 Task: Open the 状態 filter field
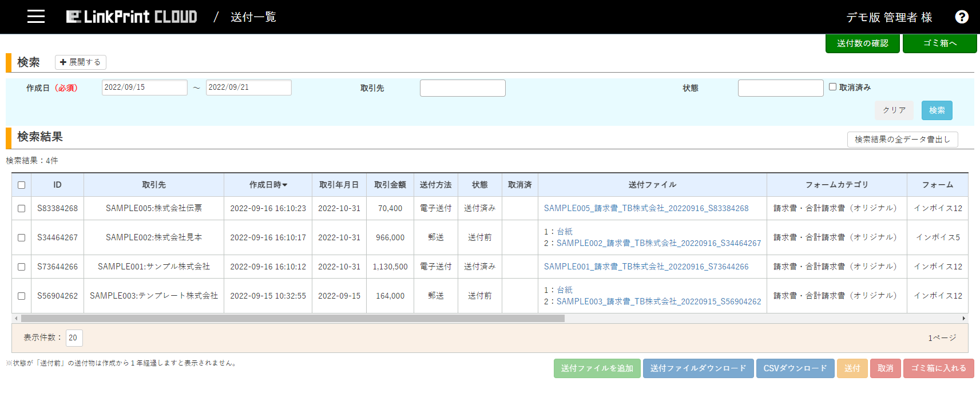point(780,88)
